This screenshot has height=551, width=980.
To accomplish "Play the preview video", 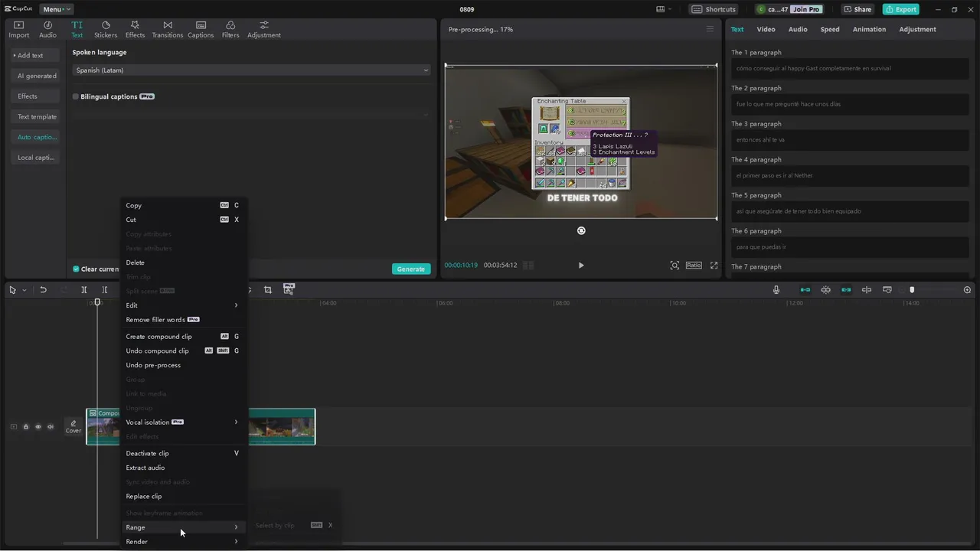I will coord(581,266).
